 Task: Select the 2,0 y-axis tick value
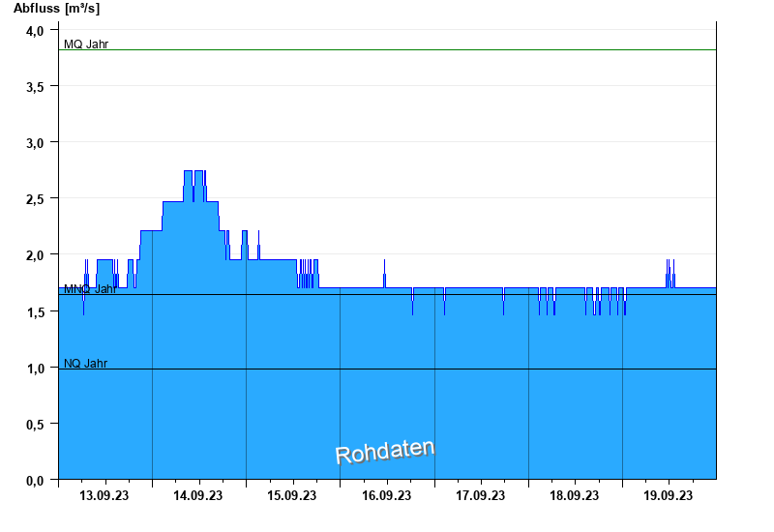coord(36,255)
